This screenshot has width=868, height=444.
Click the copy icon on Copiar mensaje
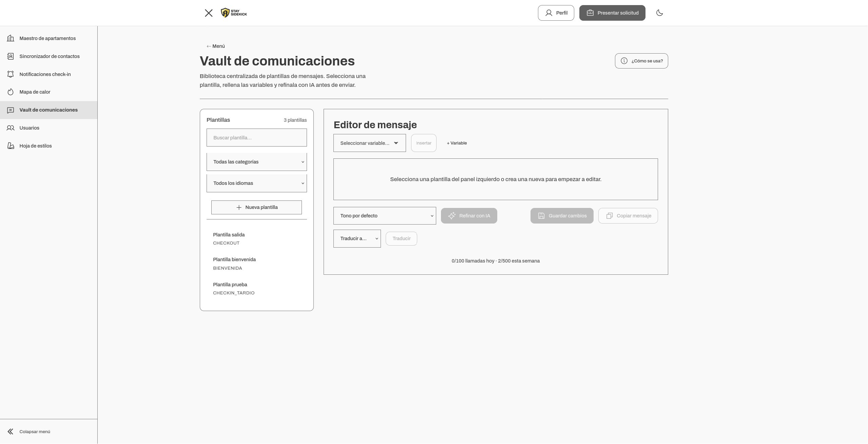point(610,216)
